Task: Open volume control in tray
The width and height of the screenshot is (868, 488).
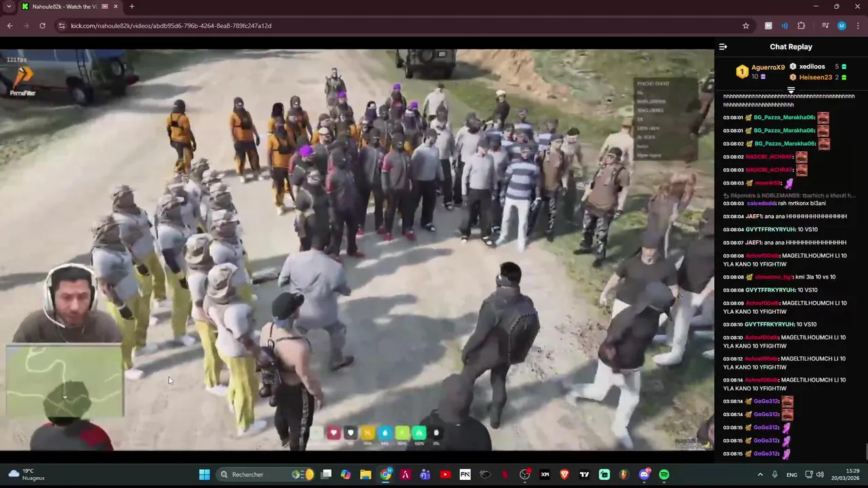Action: pyautogui.click(x=820, y=474)
